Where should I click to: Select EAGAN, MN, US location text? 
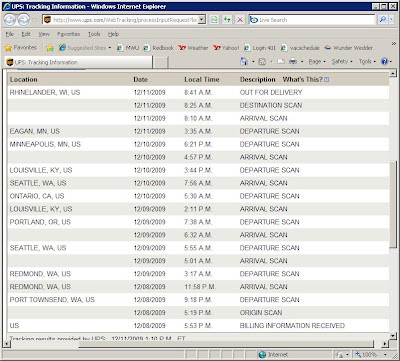point(35,131)
